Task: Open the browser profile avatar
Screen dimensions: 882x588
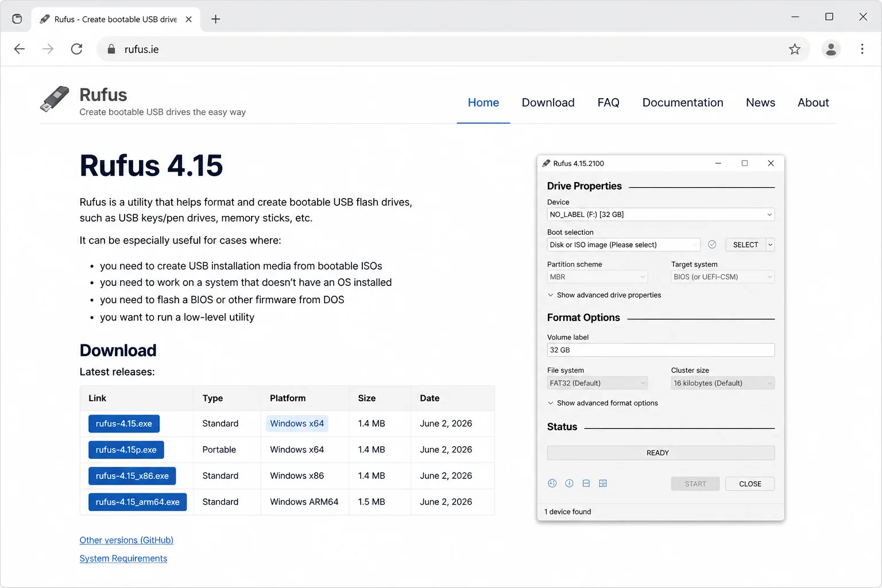Action: tap(831, 49)
